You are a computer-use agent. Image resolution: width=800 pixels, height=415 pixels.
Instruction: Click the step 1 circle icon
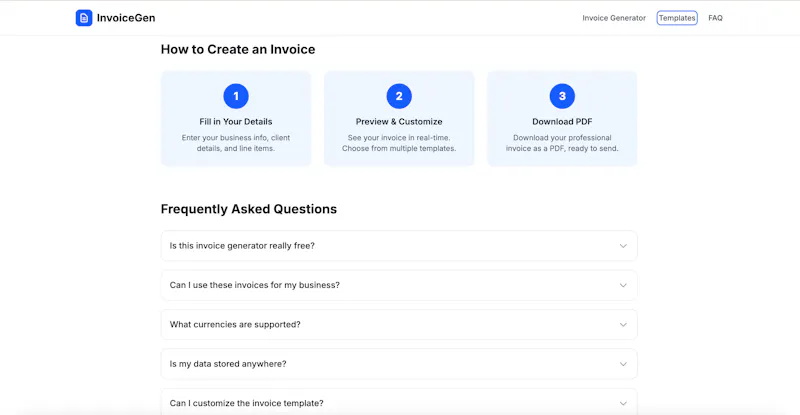pyautogui.click(x=236, y=96)
